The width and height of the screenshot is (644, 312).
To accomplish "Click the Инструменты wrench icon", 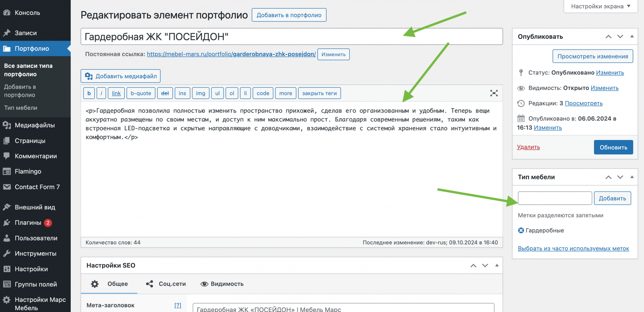I will 7,254.
